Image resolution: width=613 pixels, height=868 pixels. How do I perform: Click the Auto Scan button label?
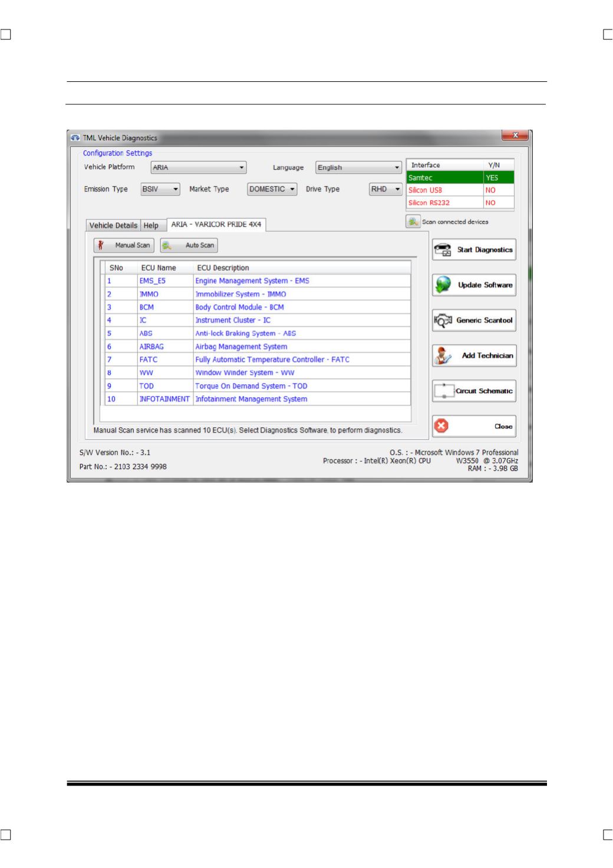[200, 245]
